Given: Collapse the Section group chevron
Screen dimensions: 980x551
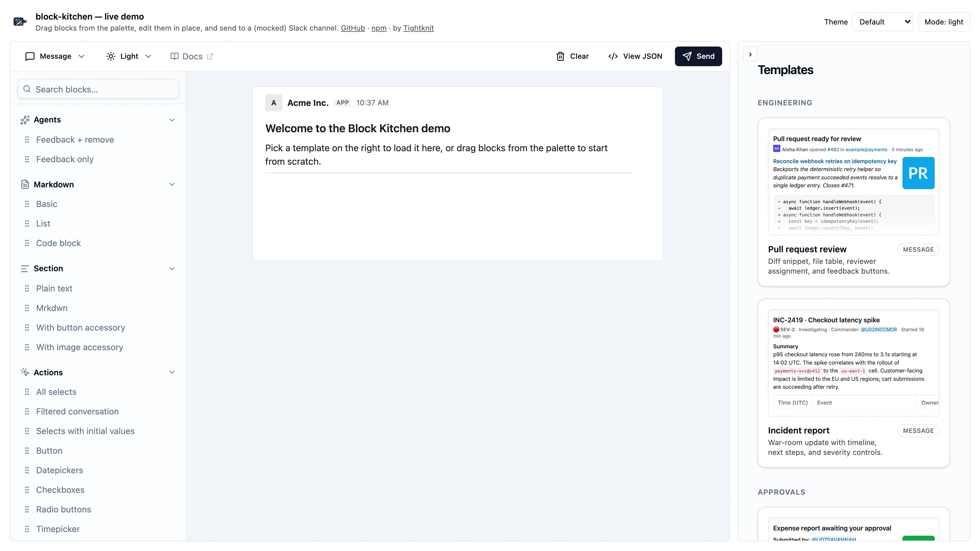Looking at the screenshot, I should (x=172, y=269).
